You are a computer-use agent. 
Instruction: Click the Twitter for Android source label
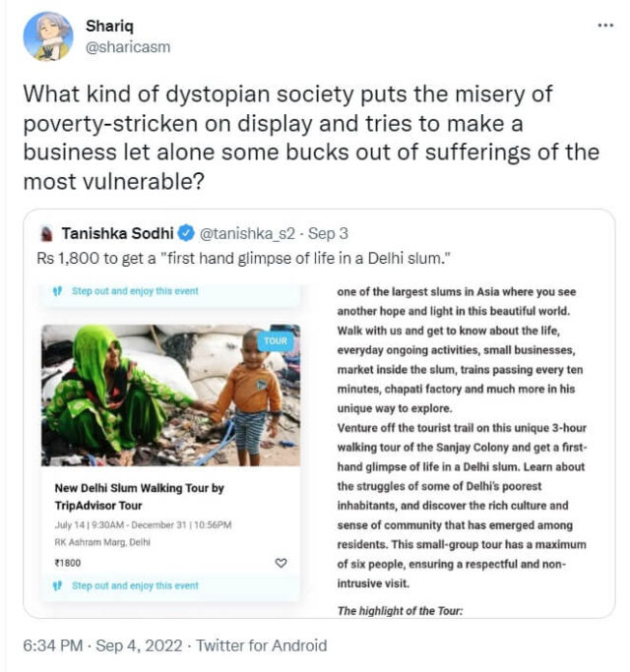click(x=261, y=646)
